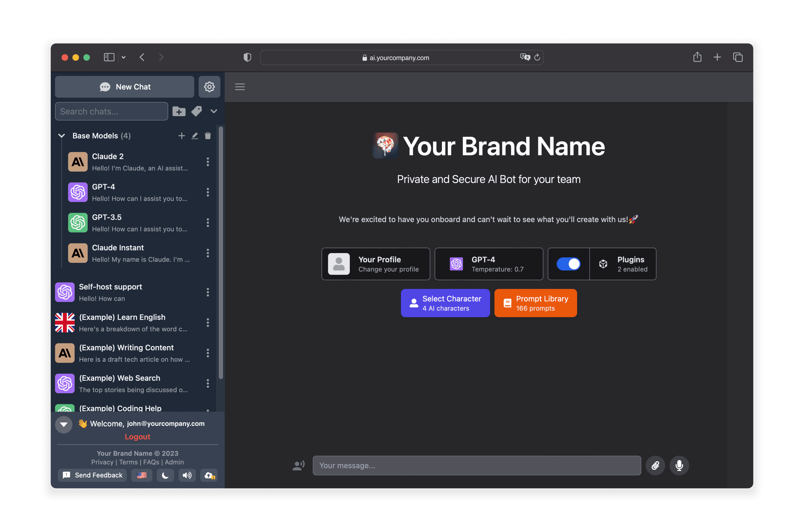Click into the Your message input field
This screenshot has height=532, width=804.
[x=476, y=466]
